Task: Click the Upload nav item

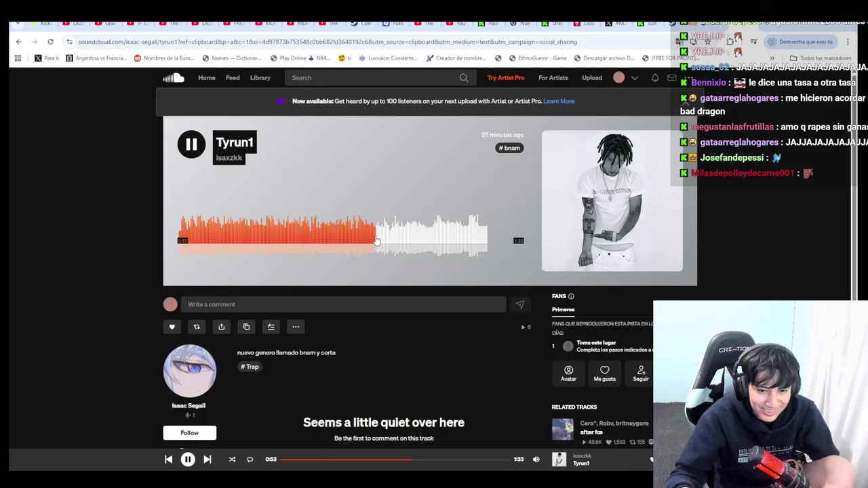Action: coord(592,78)
